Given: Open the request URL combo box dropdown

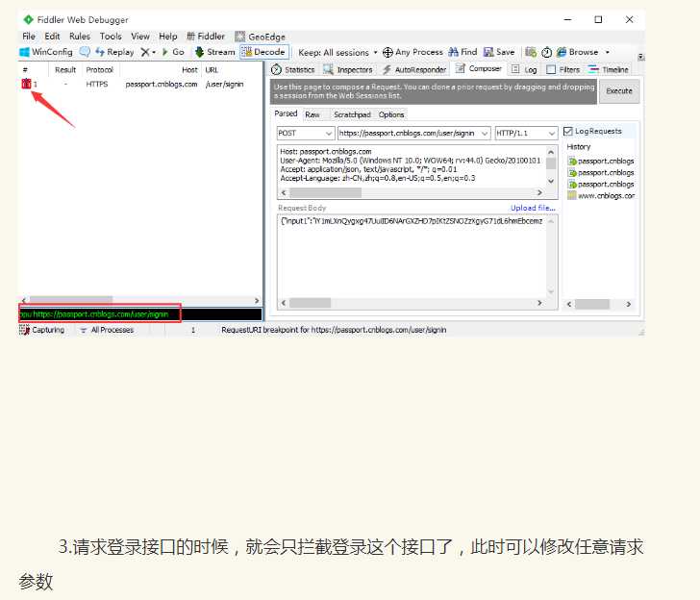Looking at the screenshot, I should coord(485,134).
